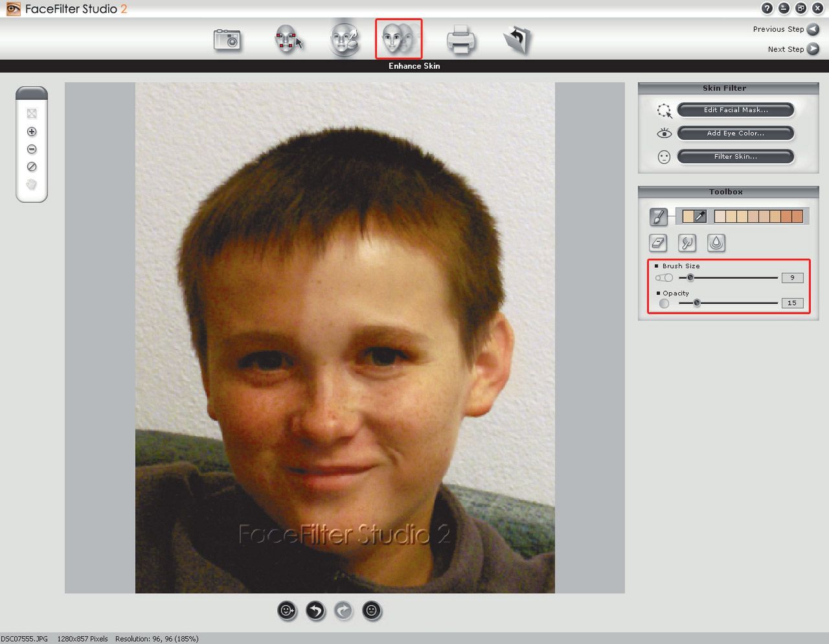This screenshot has width=829, height=644.
Task: Click the Previous Step arrow
Action: click(x=813, y=29)
